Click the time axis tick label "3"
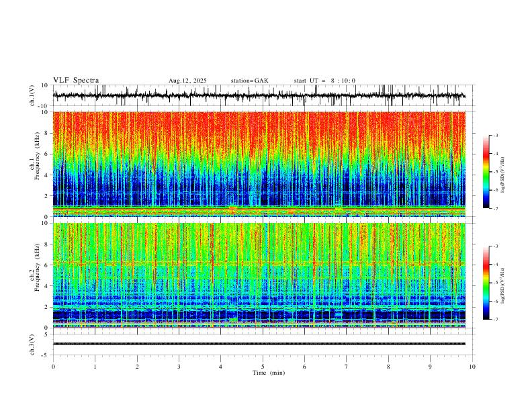Viewport: 532px width, 411px height. [179, 367]
